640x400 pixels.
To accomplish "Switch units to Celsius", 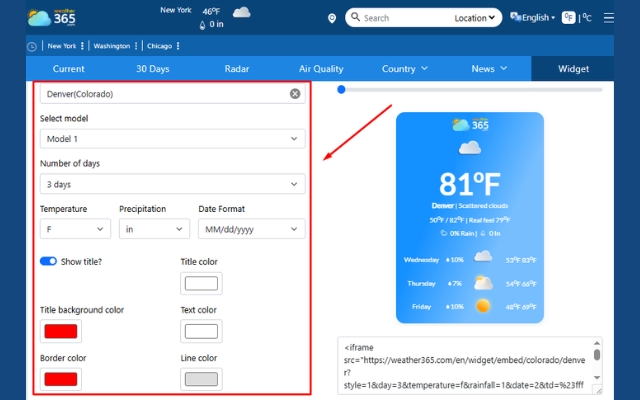I will (587, 18).
